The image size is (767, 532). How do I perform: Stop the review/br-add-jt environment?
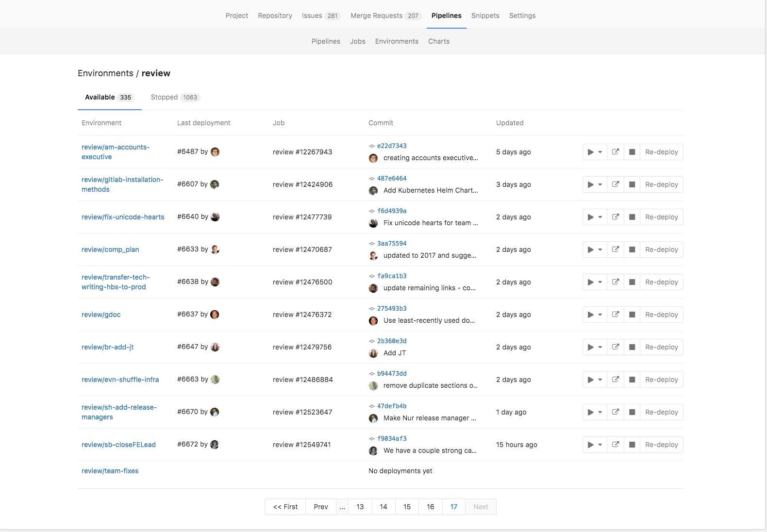pos(632,347)
